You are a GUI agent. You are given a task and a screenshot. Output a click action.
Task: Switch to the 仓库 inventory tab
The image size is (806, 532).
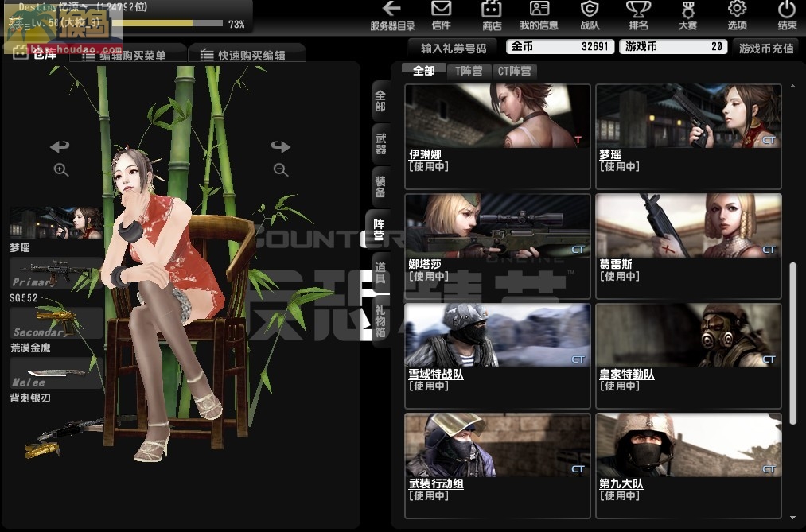tap(37, 54)
